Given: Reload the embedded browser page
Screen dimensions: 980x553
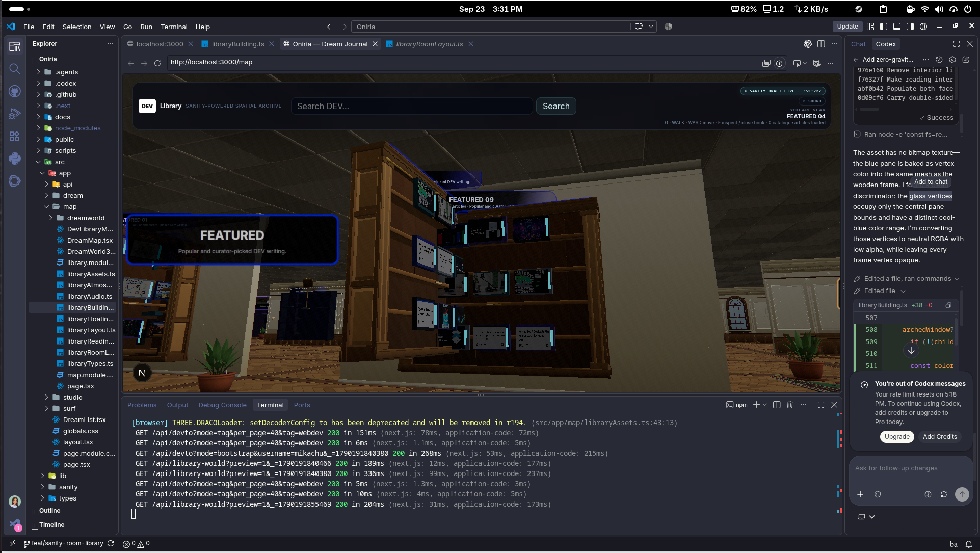Looking at the screenshot, I should tap(157, 63).
